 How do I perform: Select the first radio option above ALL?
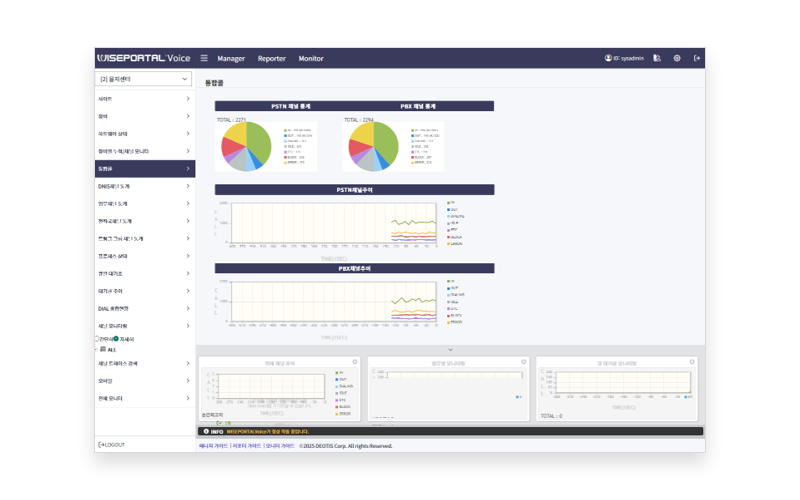(97, 339)
